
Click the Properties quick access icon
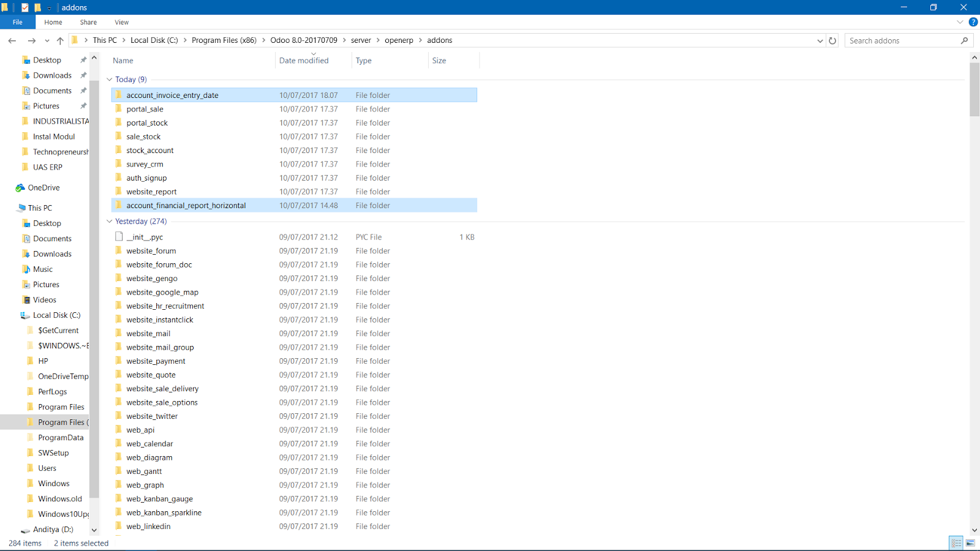coord(25,7)
